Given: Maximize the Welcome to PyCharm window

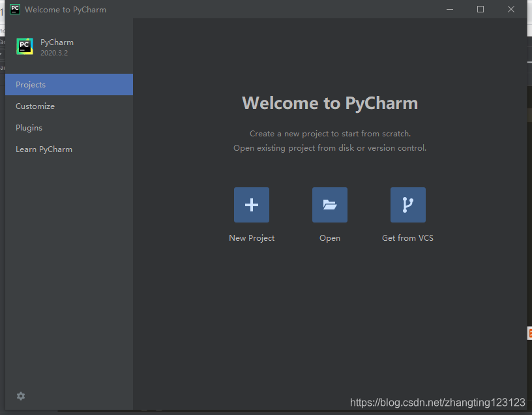Looking at the screenshot, I should 480,9.
